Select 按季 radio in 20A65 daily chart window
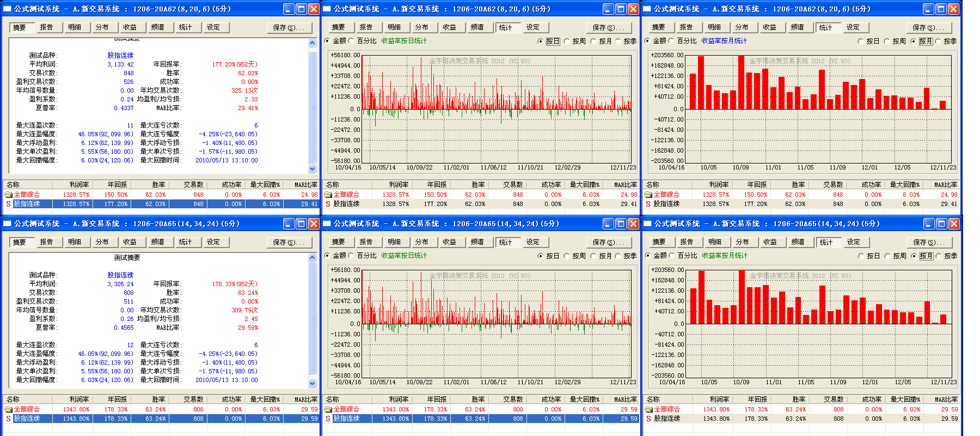Image resolution: width=980 pixels, height=436 pixels. [618, 256]
